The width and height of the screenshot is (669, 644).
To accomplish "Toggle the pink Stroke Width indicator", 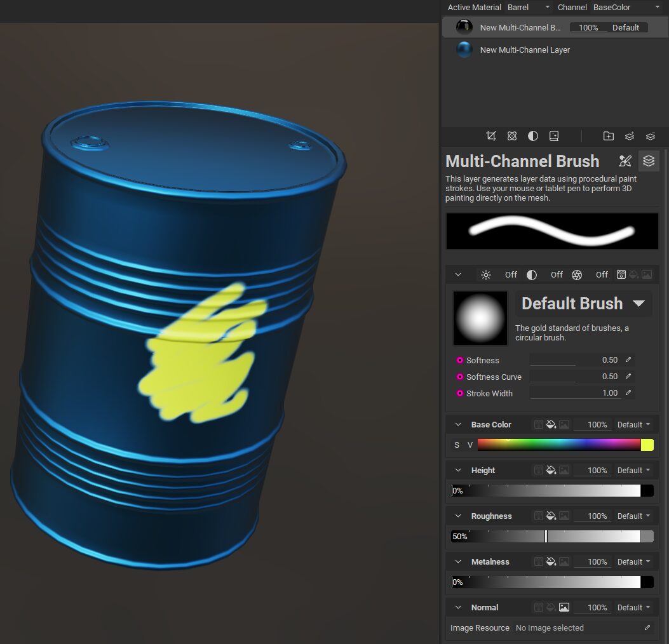I will (x=459, y=393).
